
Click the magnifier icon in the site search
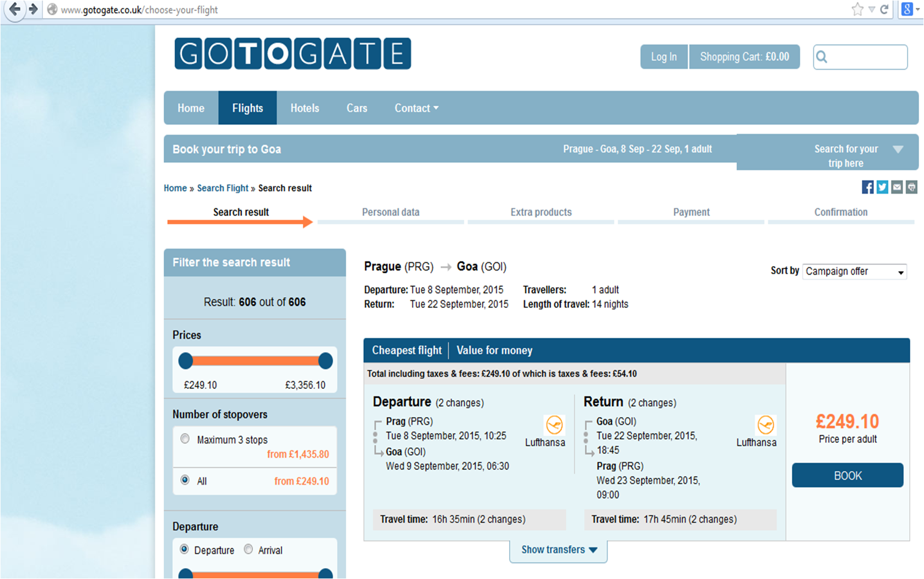[x=822, y=57]
